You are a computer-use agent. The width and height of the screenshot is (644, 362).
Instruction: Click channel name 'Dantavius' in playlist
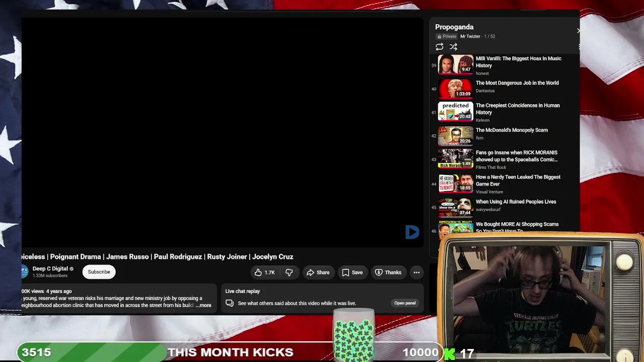[485, 91]
